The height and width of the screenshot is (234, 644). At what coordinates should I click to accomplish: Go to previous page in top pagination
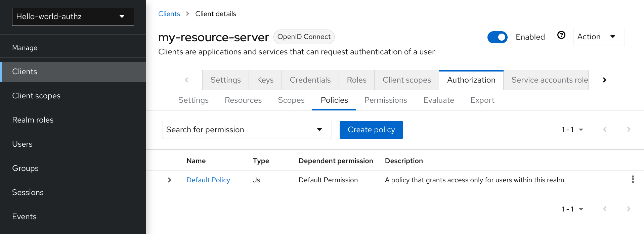[605, 129]
